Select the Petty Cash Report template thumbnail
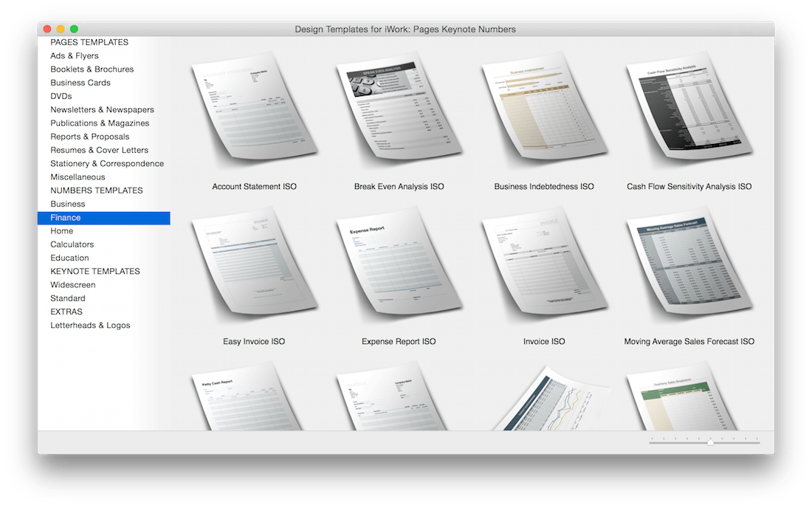This screenshot has width=812, height=508. coord(247,397)
